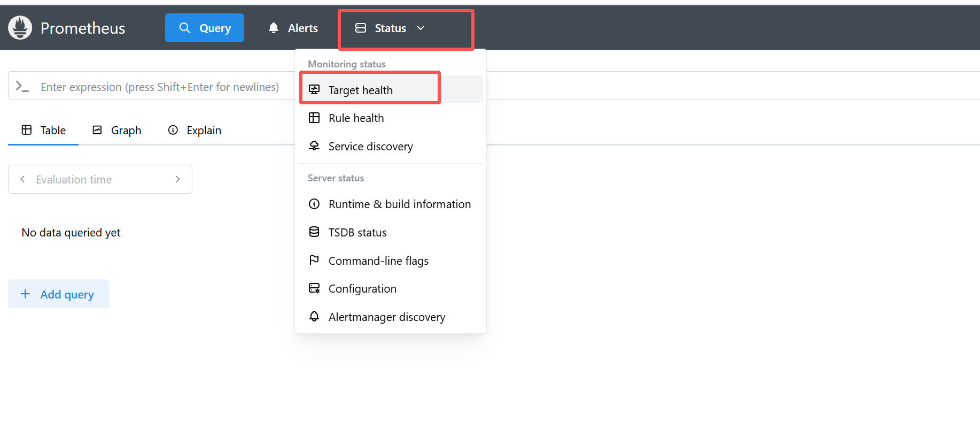Click the Add query button
This screenshot has height=421, width=980.
(58, 294)
